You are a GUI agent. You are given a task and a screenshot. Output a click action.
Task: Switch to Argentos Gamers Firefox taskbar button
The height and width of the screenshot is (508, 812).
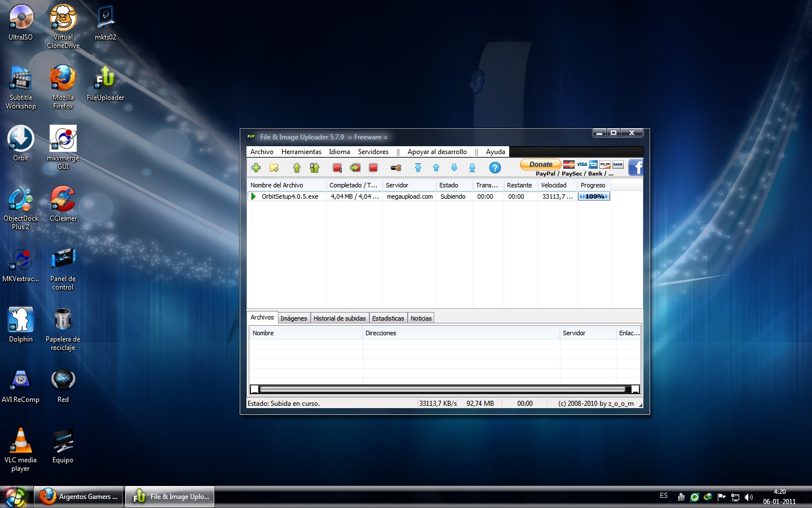click(79, 497)
